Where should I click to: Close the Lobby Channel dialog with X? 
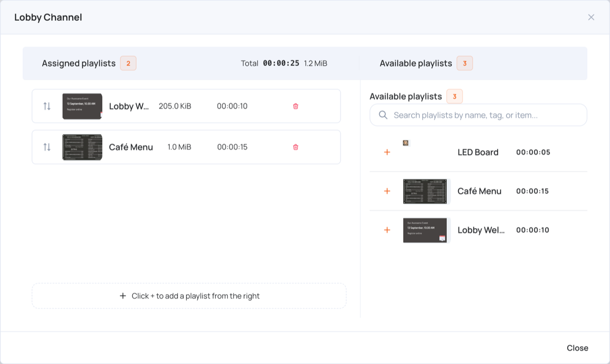tap(591, 17)
